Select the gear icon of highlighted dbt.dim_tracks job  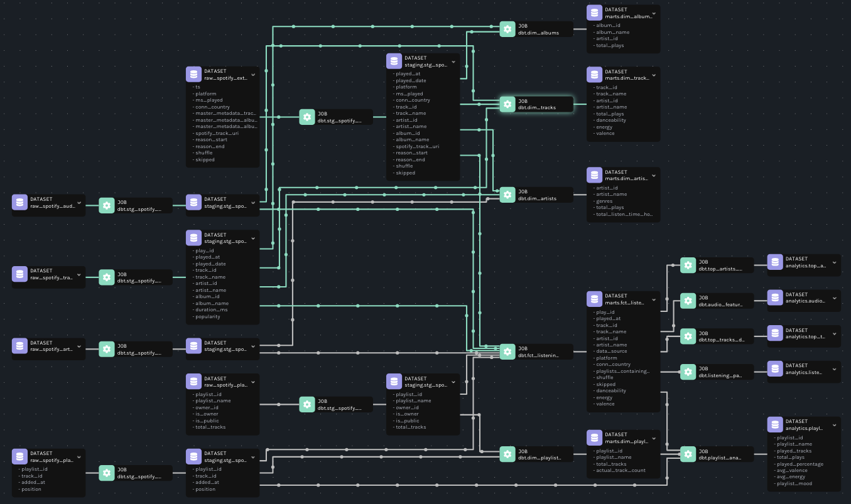507,104
